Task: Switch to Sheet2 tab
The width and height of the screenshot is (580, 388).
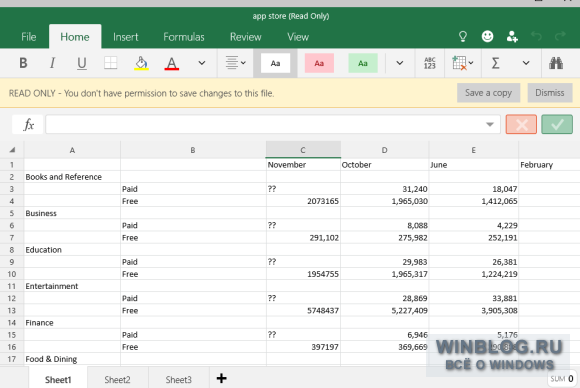Action: 118,379
